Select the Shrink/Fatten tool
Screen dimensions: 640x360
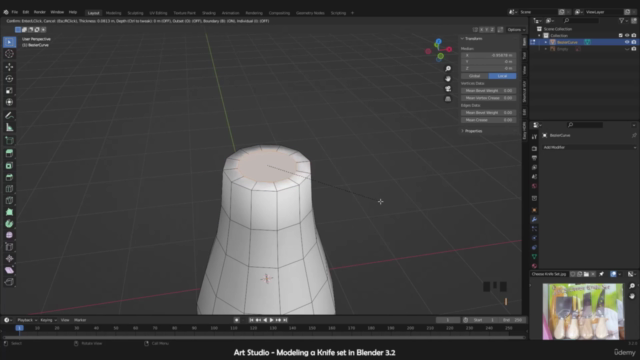coord(9,258)
